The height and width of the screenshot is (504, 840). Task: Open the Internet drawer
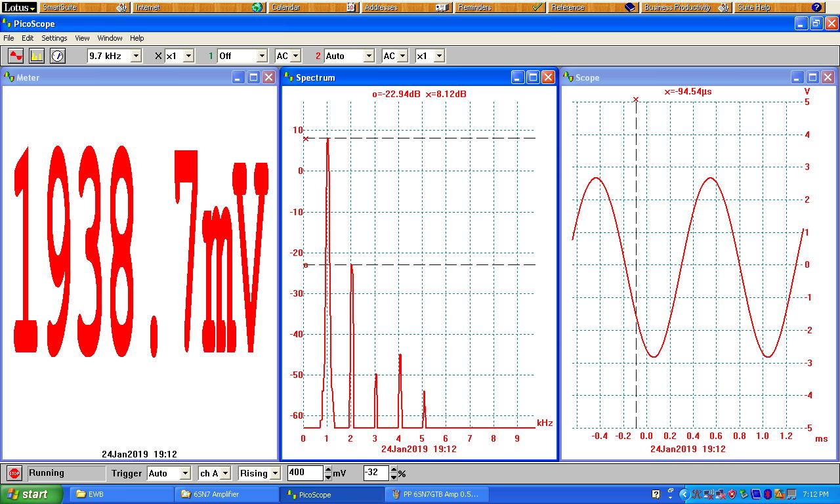pos(199,7)
